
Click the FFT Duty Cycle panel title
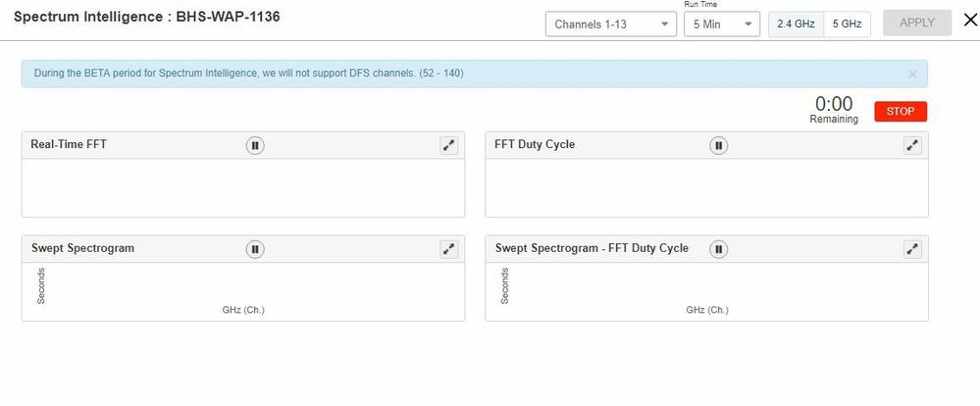(535, 145)
